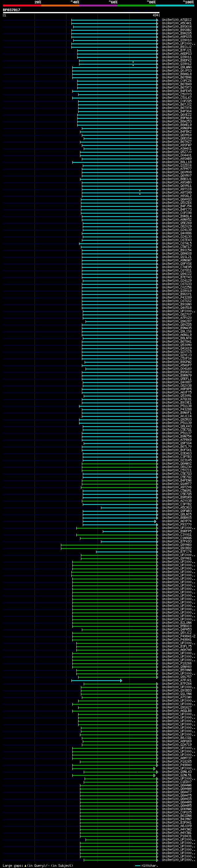Click the red 20% identity color segment
Viewport: 197px width, 868px height.
(x=22, y=6)
